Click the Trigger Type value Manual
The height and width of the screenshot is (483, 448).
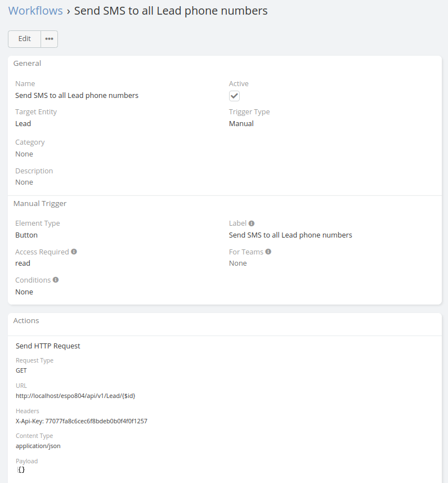[x=241, y=123]
